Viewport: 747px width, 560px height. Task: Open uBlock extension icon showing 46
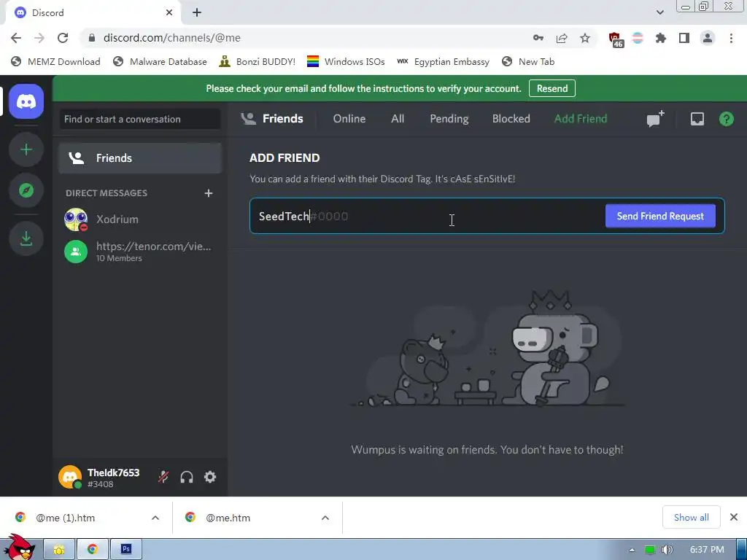point(615,39)
